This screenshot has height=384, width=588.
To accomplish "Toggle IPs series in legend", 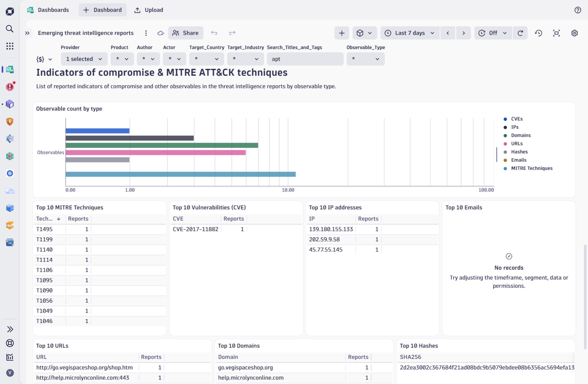I will [x=511, y=127].
